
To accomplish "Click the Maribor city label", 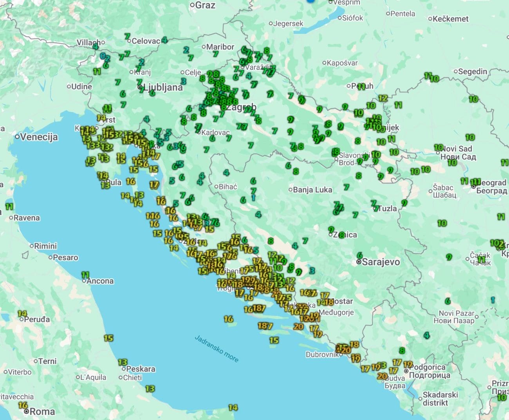I will pos(220,47).
